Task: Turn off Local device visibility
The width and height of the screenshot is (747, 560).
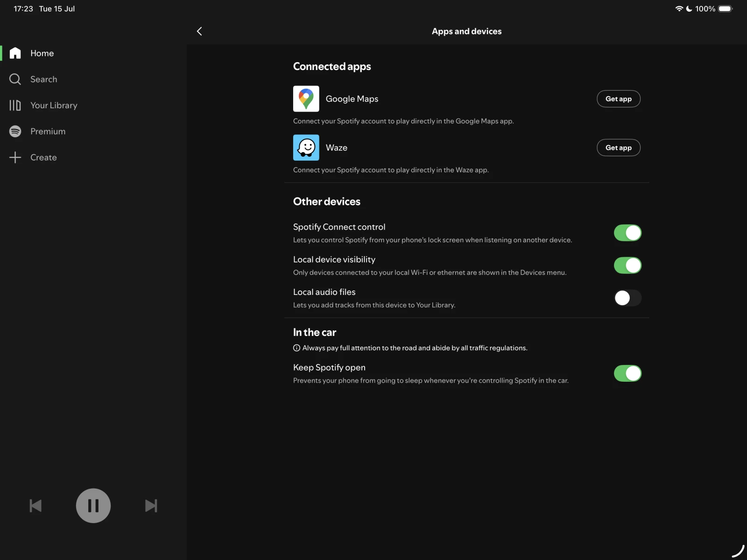Action: click(627, 266)
